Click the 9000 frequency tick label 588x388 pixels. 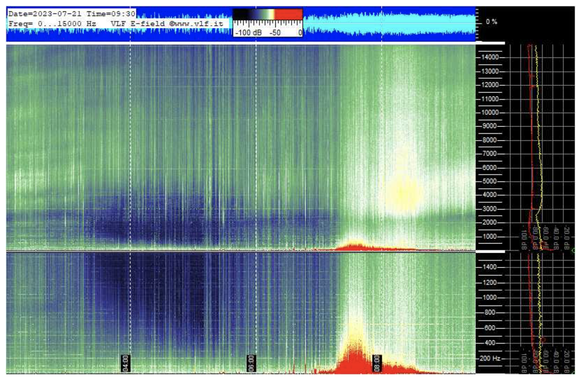[490, 126]
